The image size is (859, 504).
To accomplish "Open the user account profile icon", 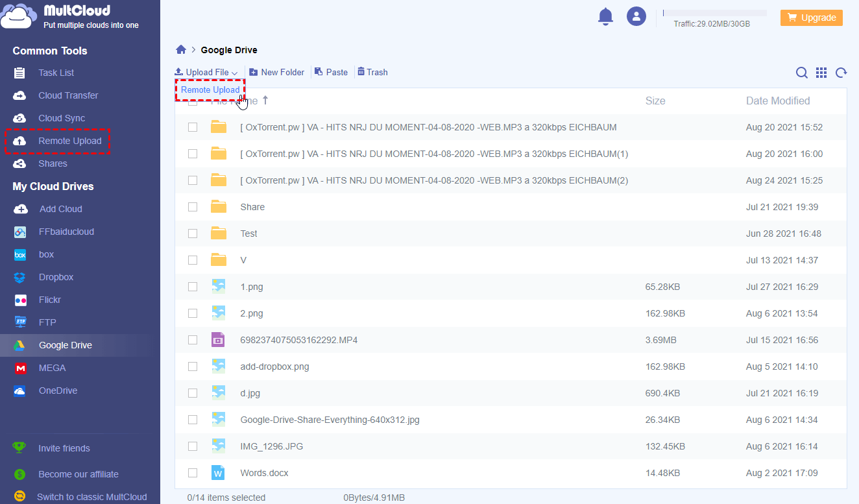I will point(636,16).
